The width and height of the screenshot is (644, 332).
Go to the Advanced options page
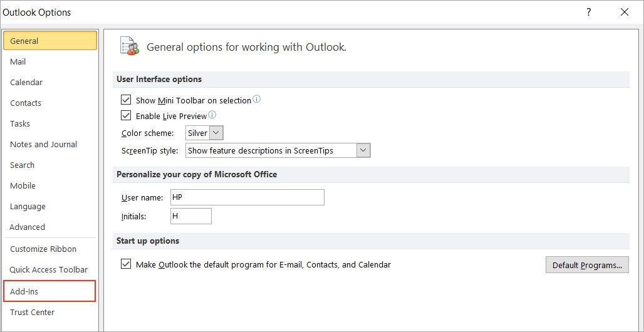pos(28,227)
